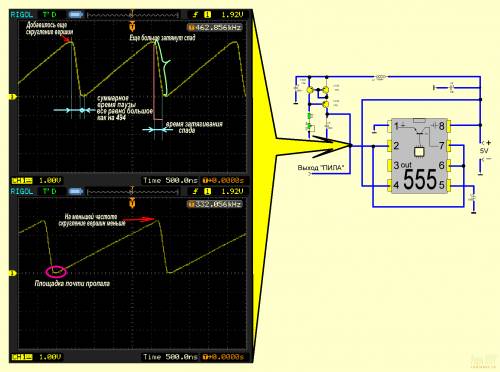Image resolution: width=500 pixels, height=372 pixels.
Task: Click the rising-edge trigger icon on upper scope
Action: (x=195, y=15)
